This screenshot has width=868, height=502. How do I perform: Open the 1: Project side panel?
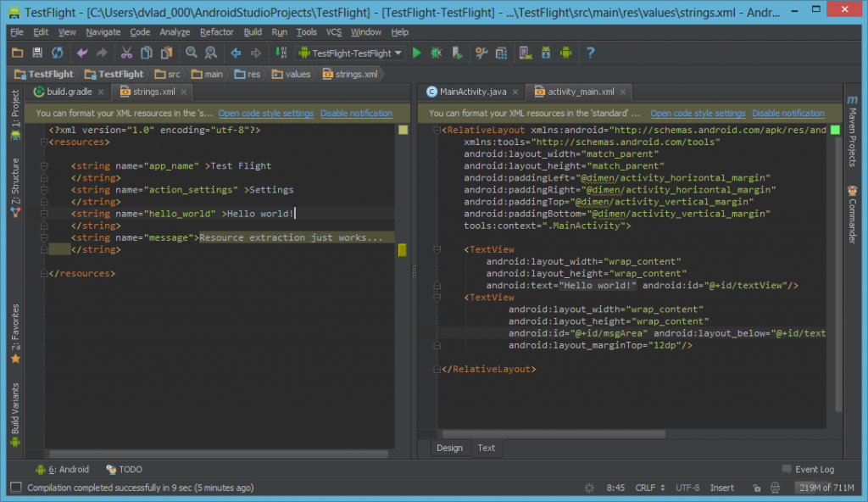(x=15, y=115)
